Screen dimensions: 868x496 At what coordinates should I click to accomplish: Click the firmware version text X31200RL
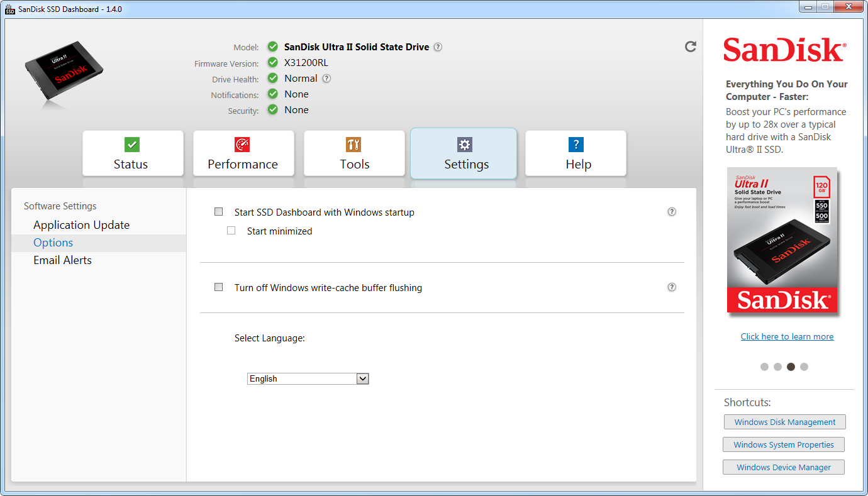pos(306,63)
